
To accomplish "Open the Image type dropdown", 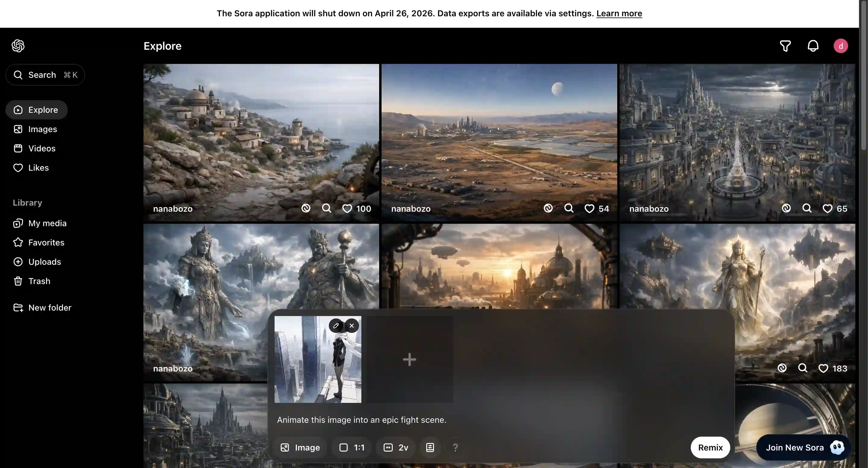I will [x=300, y=447].
